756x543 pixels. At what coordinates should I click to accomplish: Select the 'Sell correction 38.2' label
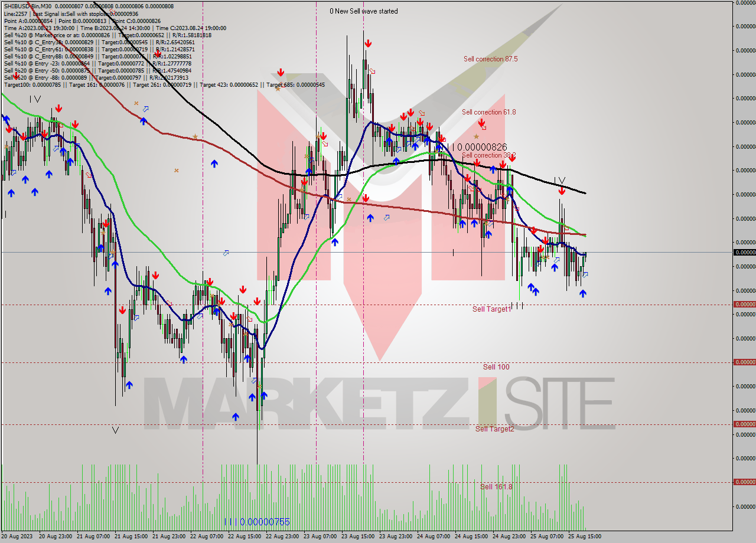[489, 155]
